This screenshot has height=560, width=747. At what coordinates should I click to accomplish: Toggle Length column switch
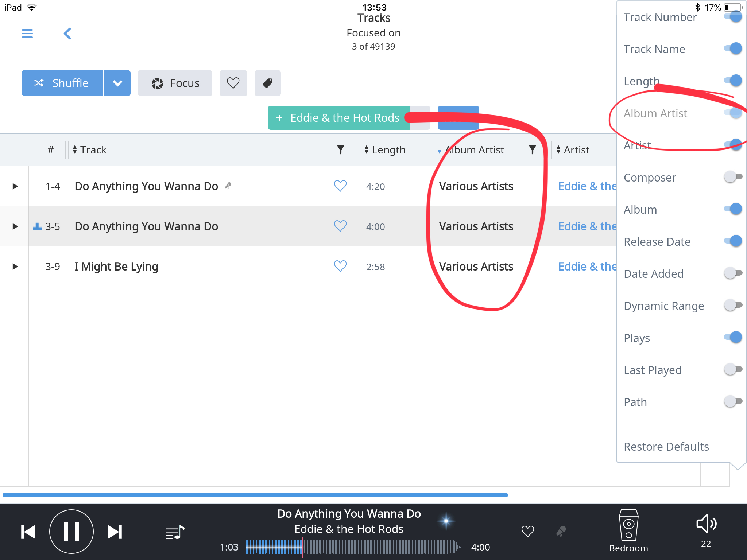(733, 81)
